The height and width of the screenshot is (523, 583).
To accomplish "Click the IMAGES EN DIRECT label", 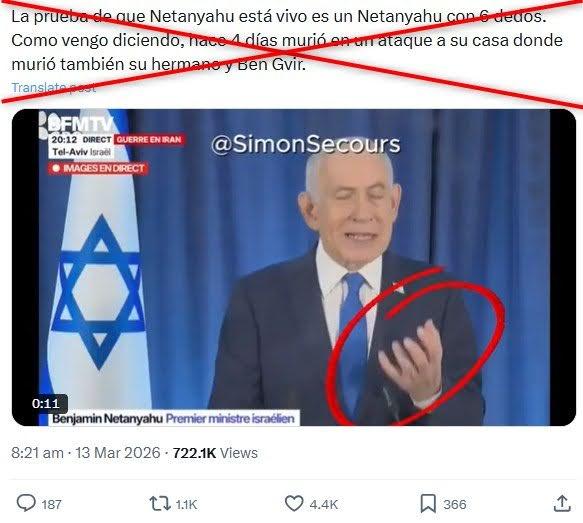I will click(98, 168).
